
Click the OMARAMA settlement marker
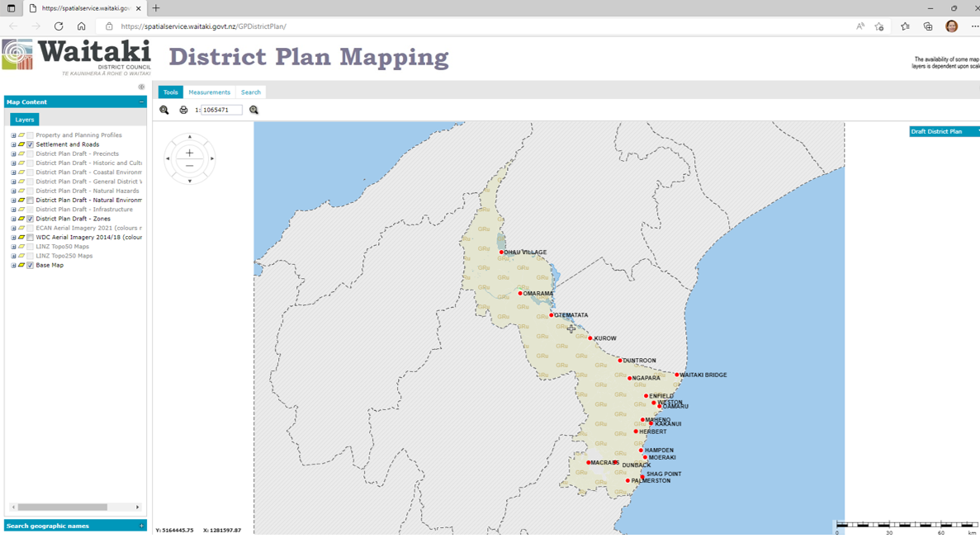[520, 293]
